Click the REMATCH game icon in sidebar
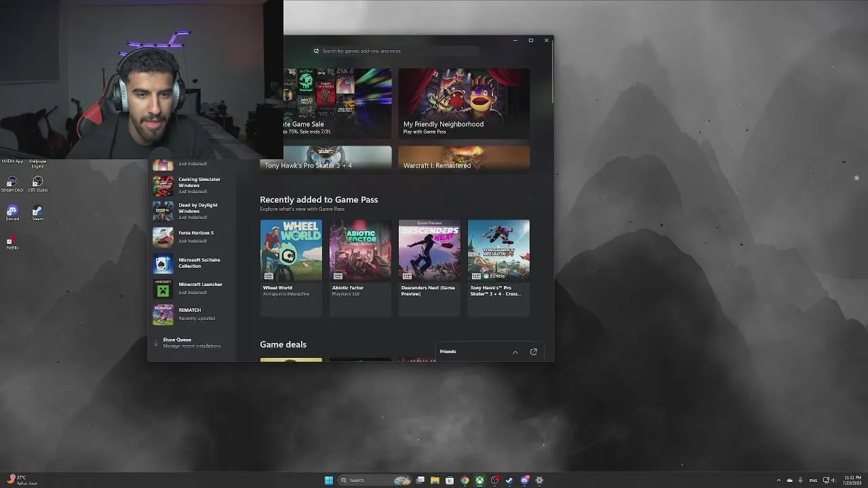This screenshot has height=488, width=868. coord(163,314)
